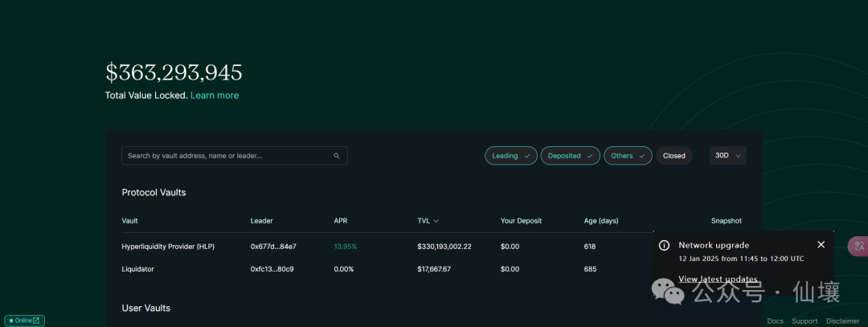Click the Online status indicator badge

click(24, 321)
